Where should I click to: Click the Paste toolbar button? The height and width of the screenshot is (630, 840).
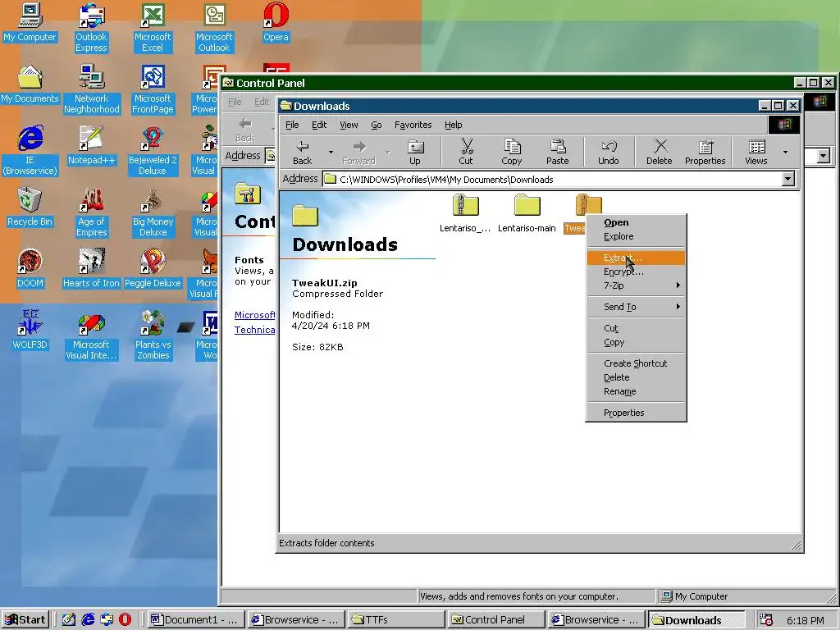pos(557,152)
